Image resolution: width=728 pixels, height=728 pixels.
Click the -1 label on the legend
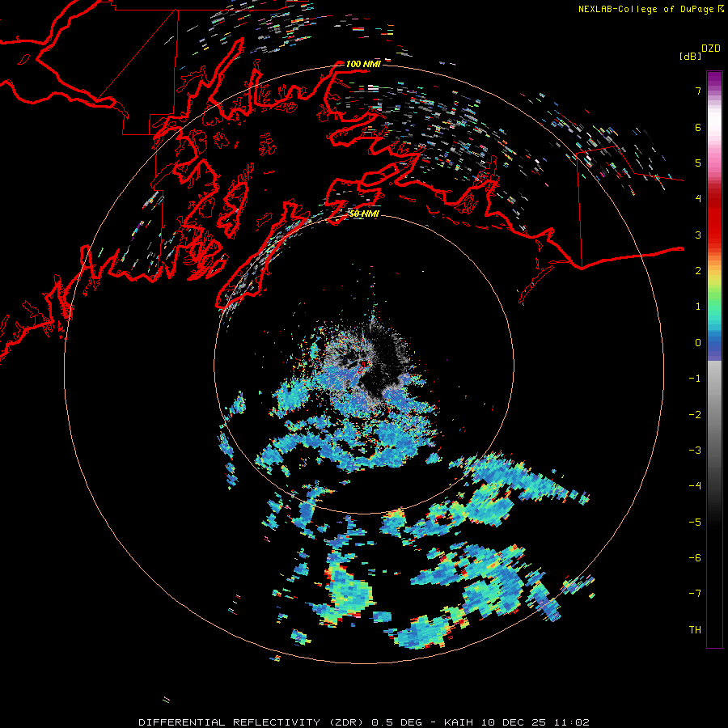(695, 379)
